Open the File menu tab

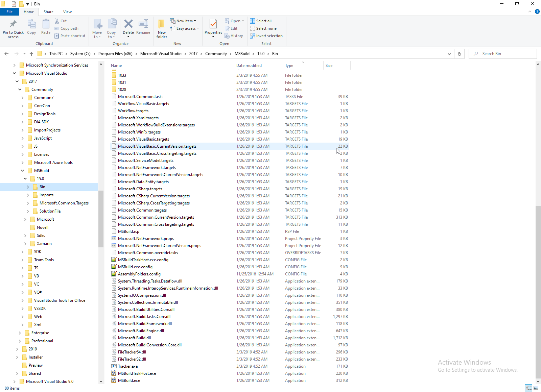pyautogui.click(x=9, y=12)
